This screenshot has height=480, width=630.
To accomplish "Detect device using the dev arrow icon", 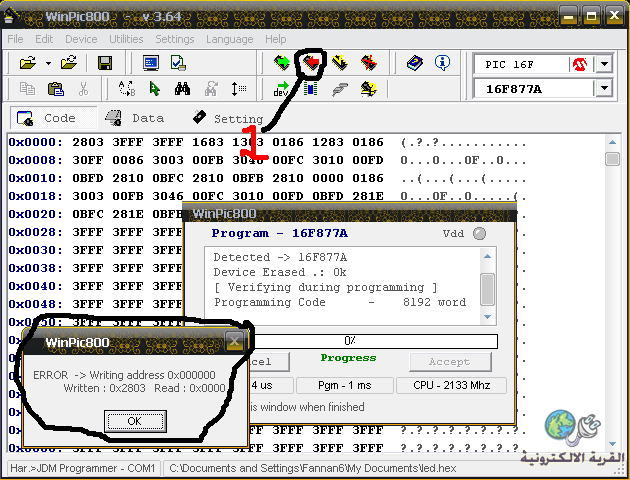I will tap(282, 89).
